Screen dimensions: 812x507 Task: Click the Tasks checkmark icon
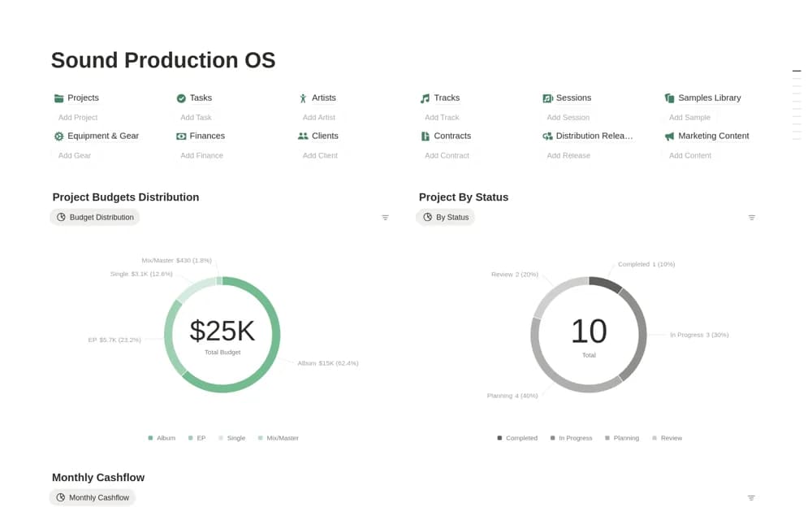pyautogui.click(x=181, y=98)
